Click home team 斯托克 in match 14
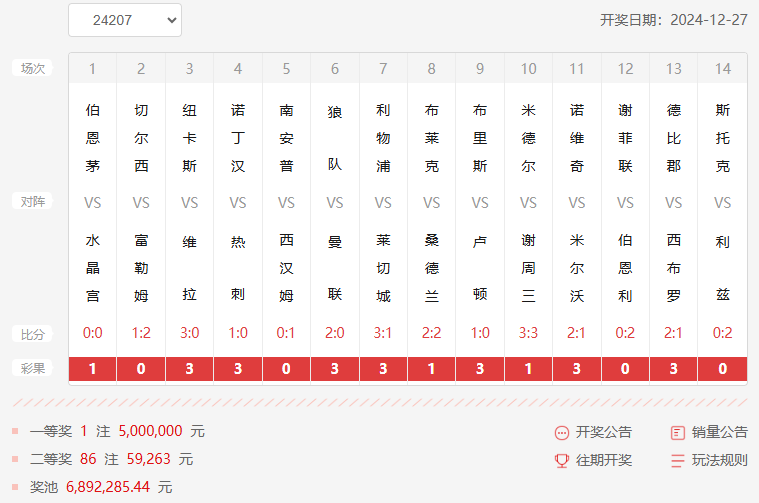This screenshot has height=503, width=759. [x=723, y=138]
